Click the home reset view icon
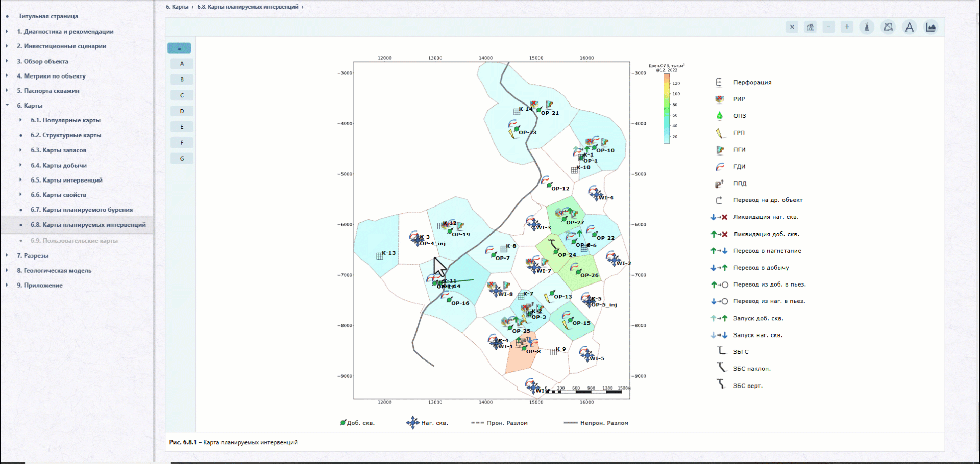Viewport: 980px width, 464px height. click(810, 28)
